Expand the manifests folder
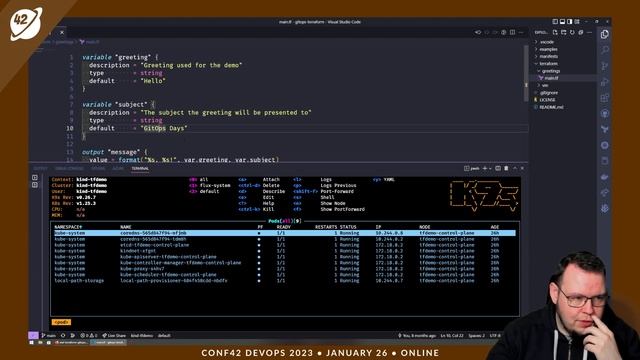This screenshot has width=640, height=360. click(548, 56)
